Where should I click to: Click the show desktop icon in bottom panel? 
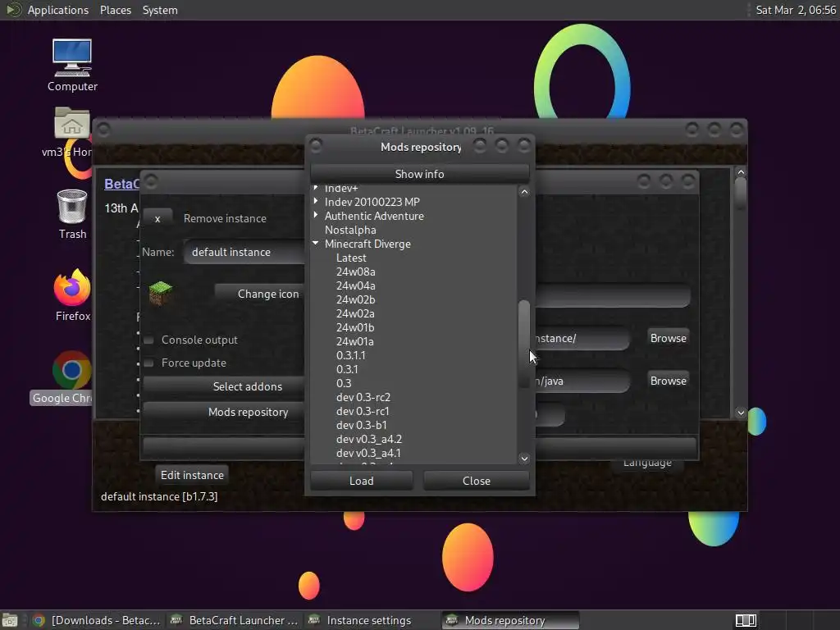click(10, 620)
